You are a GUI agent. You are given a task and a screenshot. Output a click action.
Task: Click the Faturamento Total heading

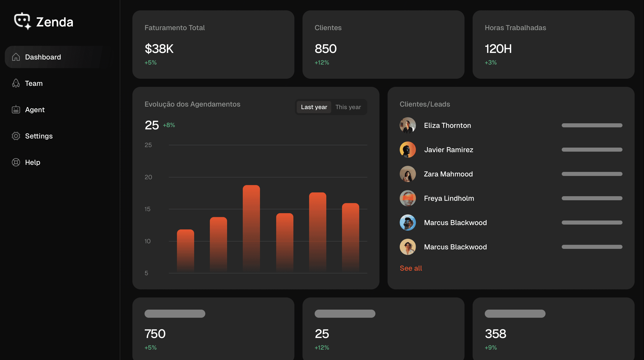click(x=174, y=28)
